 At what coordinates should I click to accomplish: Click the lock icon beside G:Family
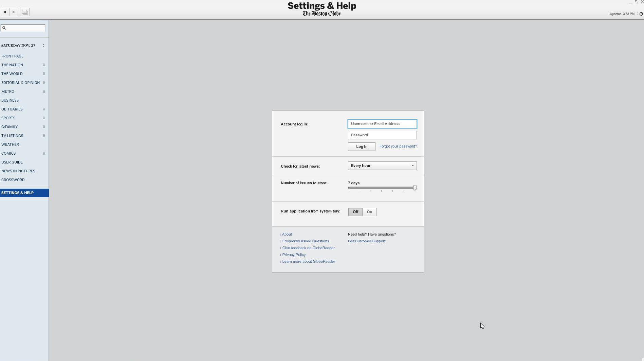click(x=44, y=127)
